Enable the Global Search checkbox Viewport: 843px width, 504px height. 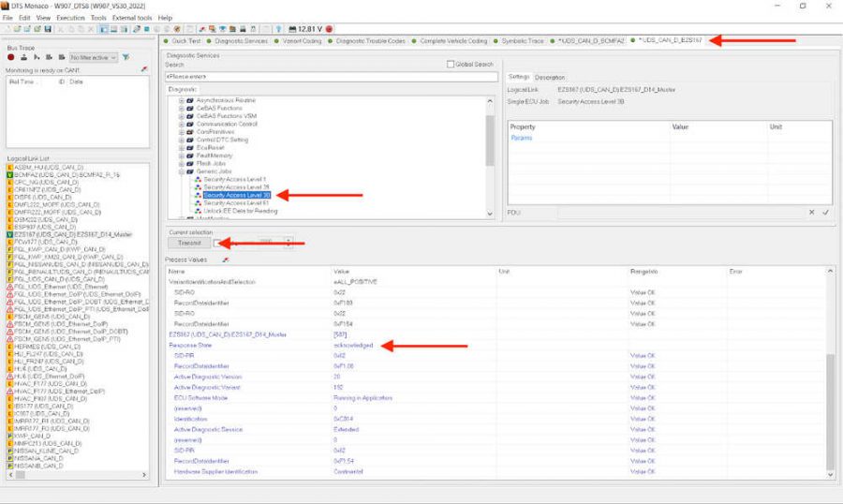[x=451, y=65]
